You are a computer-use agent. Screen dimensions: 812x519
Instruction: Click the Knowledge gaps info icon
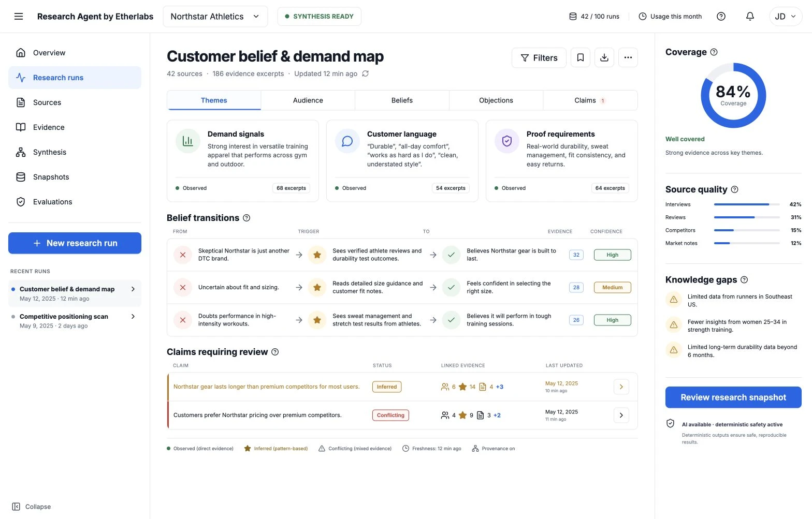[x=744, y=280]
